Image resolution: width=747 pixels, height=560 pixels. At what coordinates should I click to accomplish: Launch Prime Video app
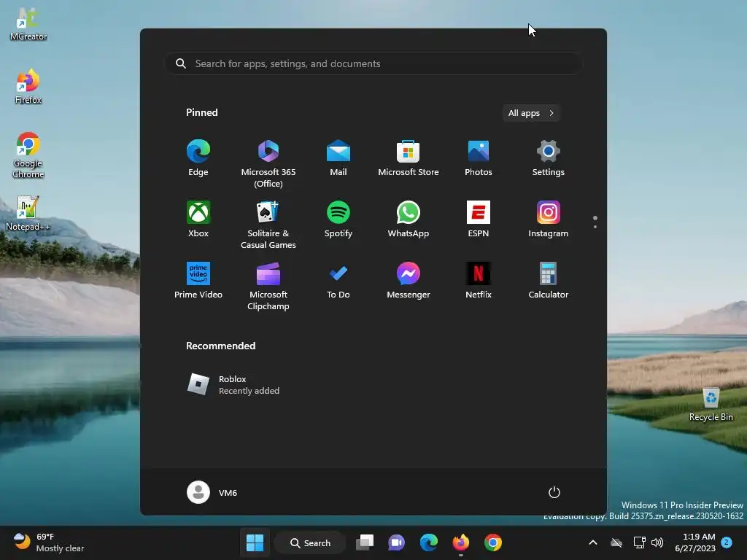(x=198, y=281)
